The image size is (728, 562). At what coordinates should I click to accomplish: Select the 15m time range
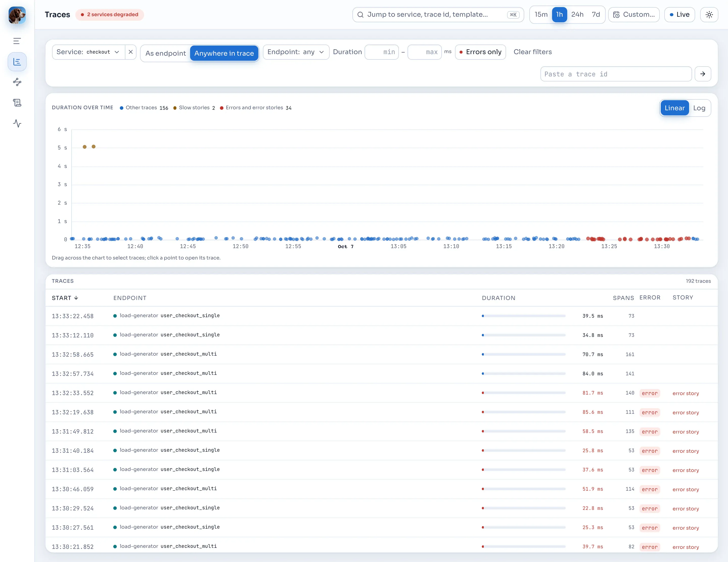tap(541, 15)
